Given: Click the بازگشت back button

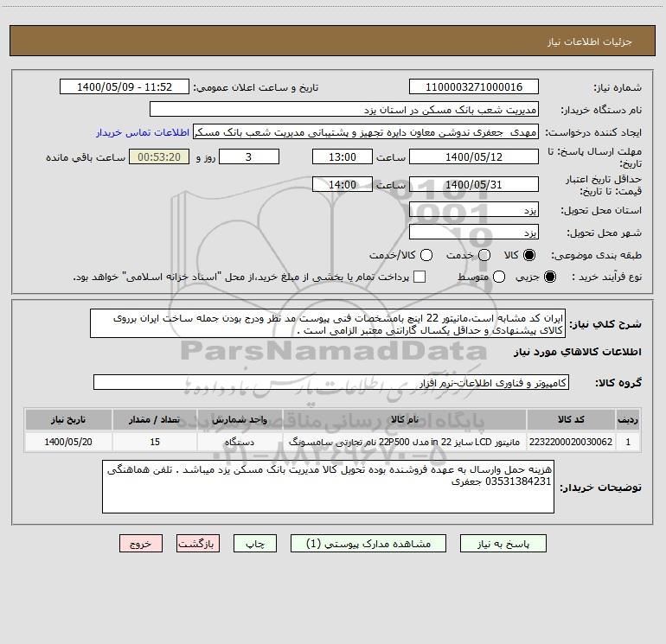Looking at the screenshot, I should pyautogui.click(x=198, y=544).
